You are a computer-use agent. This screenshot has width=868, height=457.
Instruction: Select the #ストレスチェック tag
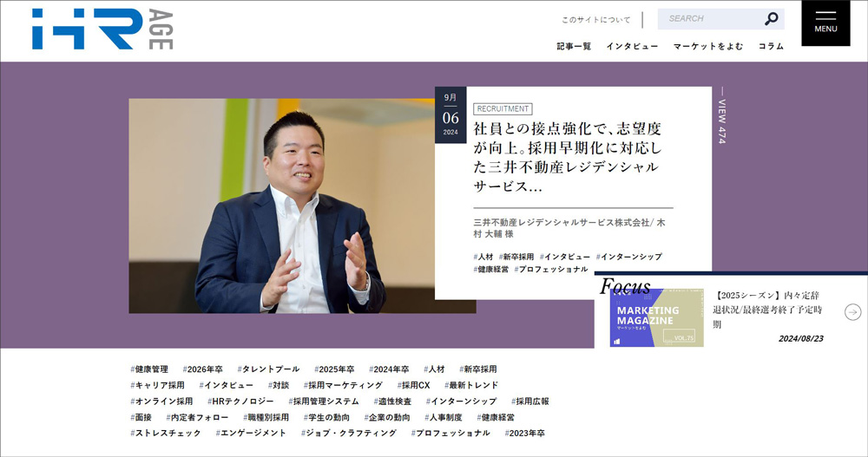click(166, 434)
